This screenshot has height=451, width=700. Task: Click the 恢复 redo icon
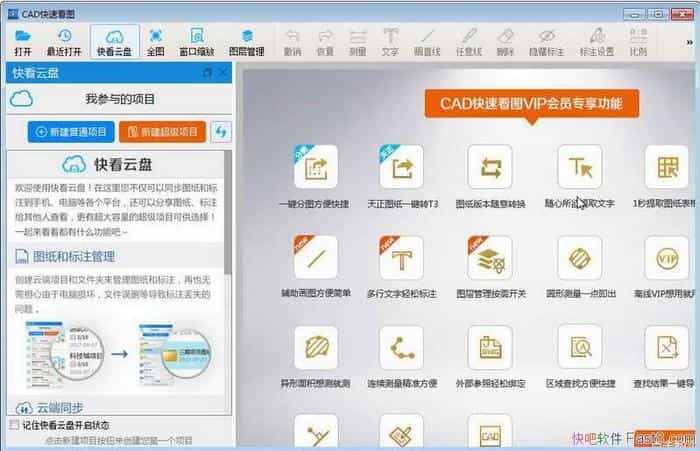[325, 42]
